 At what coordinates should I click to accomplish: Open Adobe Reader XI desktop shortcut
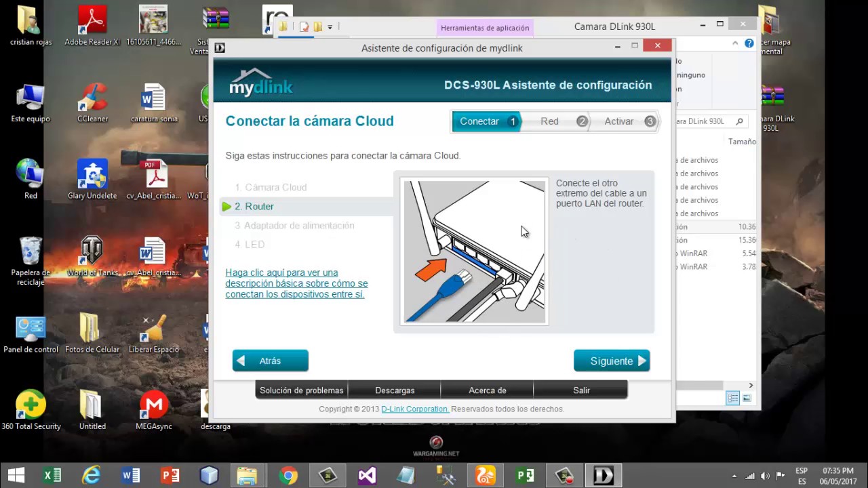point(92,27)
